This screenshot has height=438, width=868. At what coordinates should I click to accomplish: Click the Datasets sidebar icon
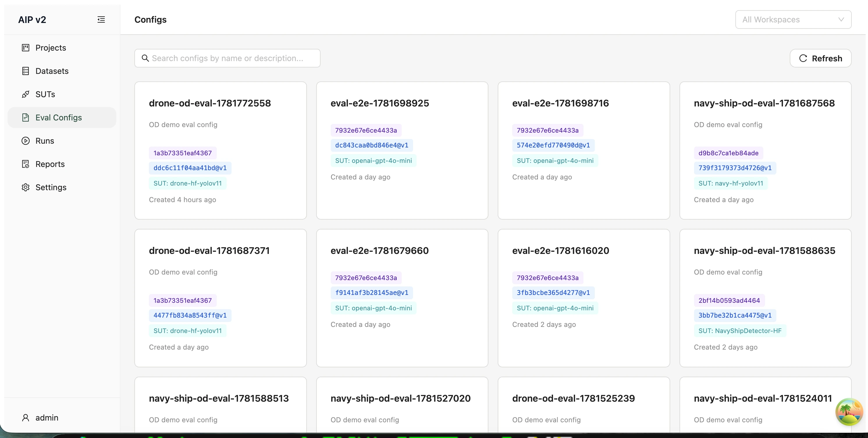coord(26,71)
